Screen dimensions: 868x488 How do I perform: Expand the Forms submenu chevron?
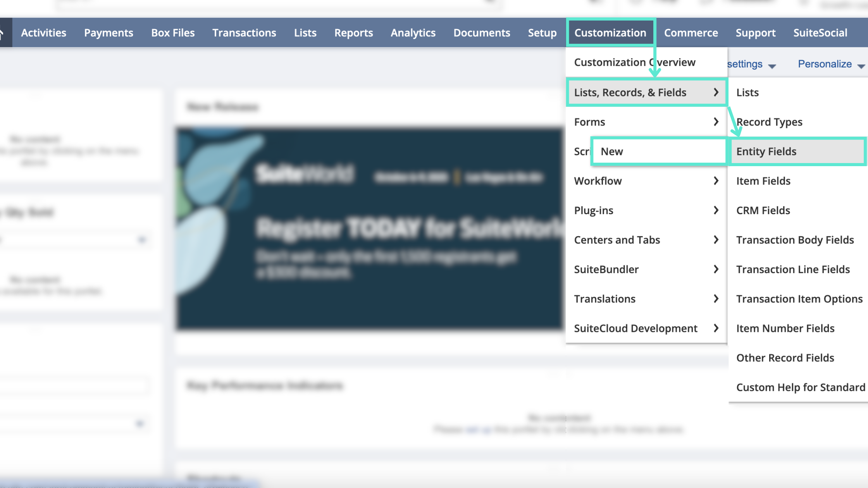716,122
